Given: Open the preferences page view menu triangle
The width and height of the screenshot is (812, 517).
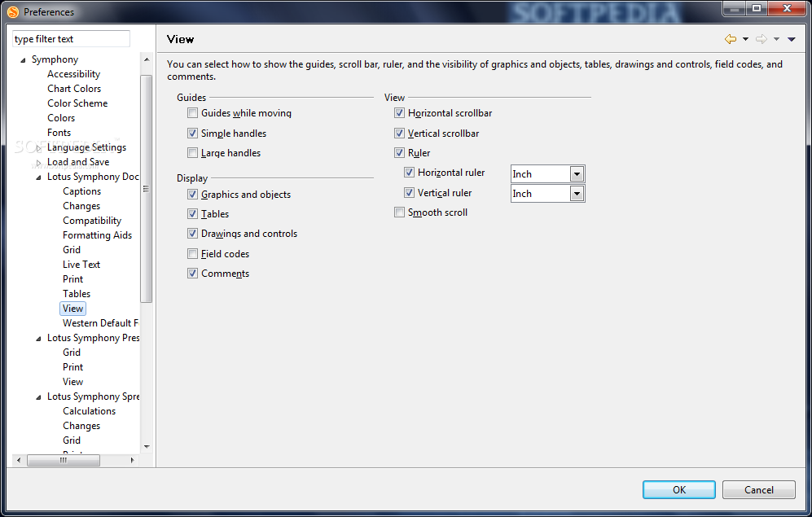Looking at the screenshot, I should click(792, 39).
